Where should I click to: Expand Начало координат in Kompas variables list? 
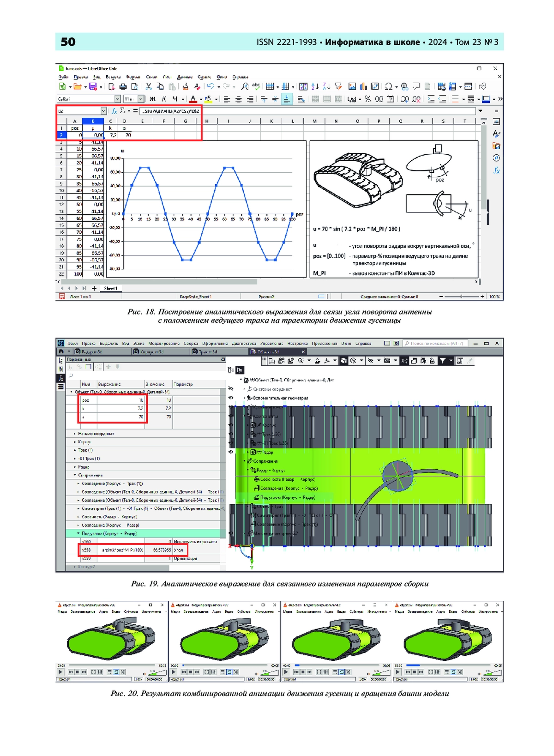(75, 434)
